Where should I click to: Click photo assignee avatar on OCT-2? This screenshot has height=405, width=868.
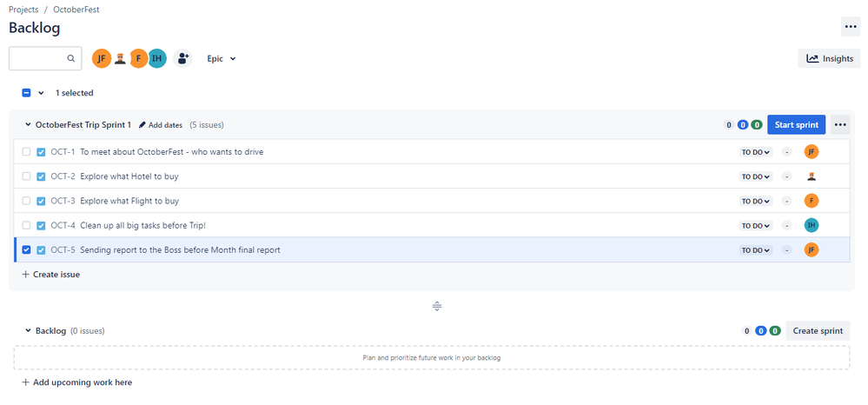(x=812, y=176)
